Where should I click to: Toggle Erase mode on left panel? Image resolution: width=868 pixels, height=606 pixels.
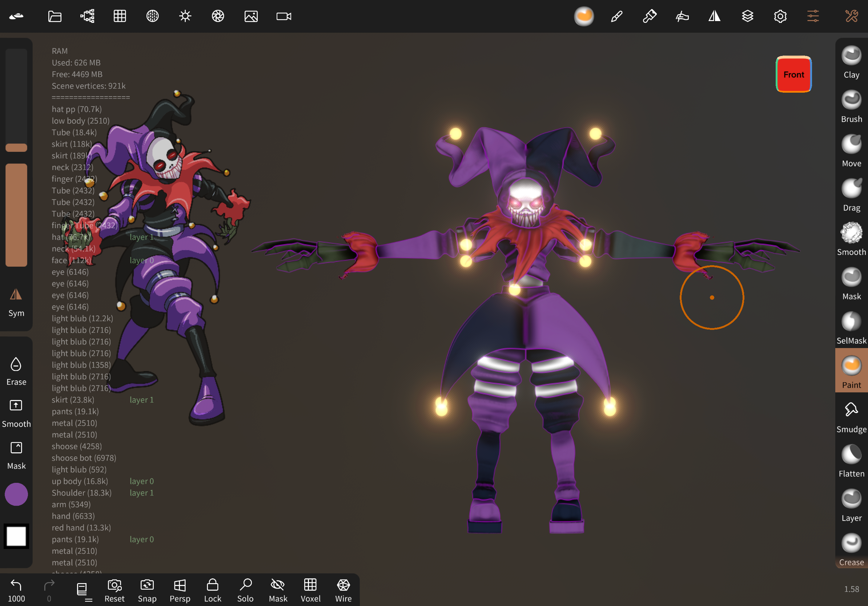[x=16, y=371]
